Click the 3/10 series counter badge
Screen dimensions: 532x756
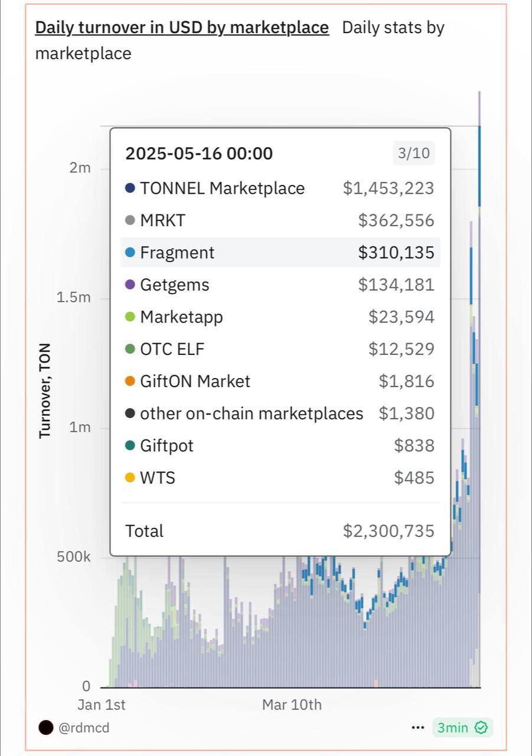pos(414,154)
